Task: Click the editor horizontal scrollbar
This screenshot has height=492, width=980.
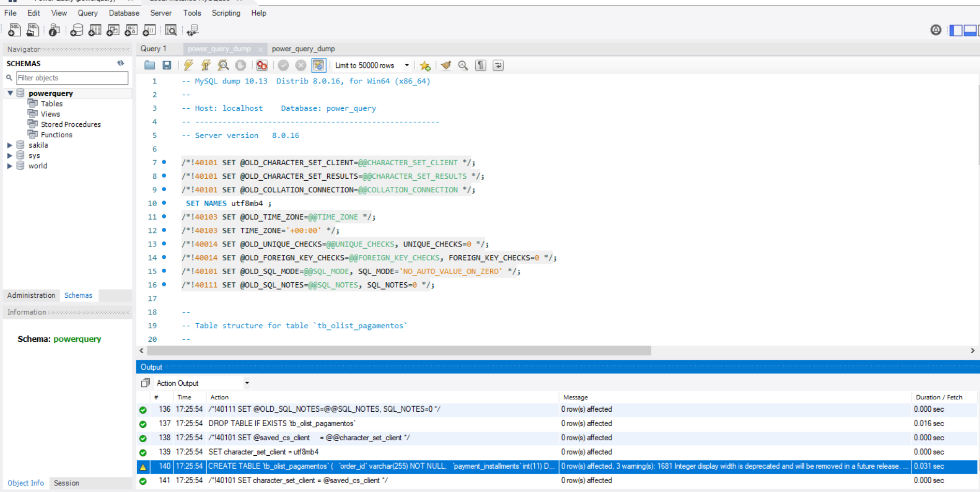Action: 399,351
